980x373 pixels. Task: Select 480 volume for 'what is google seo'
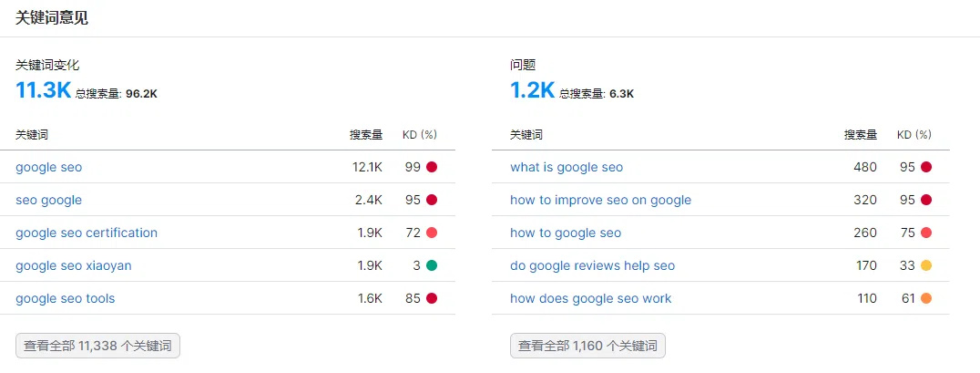(x=865, y=167)
